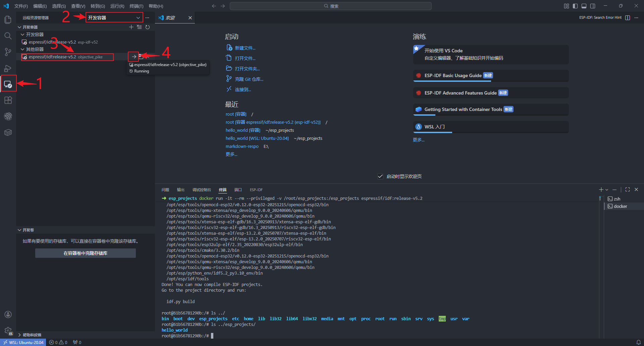Viewport: 644px width, 346px height.
Task: Open the 文件(F) menu
Action: click(x=21, y=6)
